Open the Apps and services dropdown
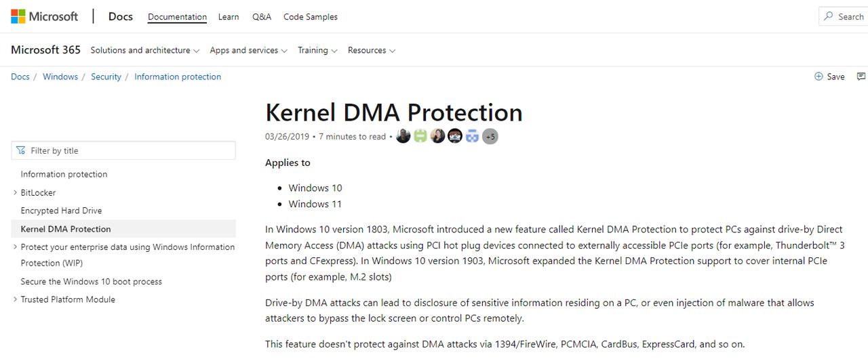 (x=248, y=50)
